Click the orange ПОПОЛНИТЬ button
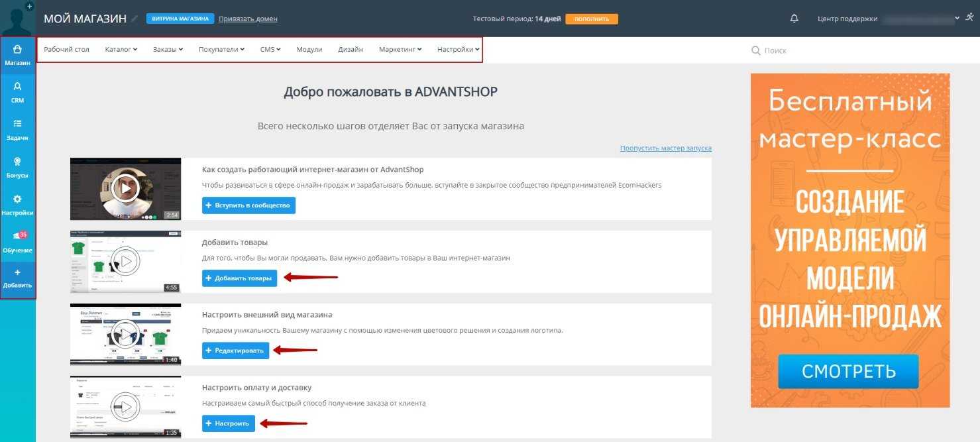This screenshot has height=442, width=980. coord(592,19)
